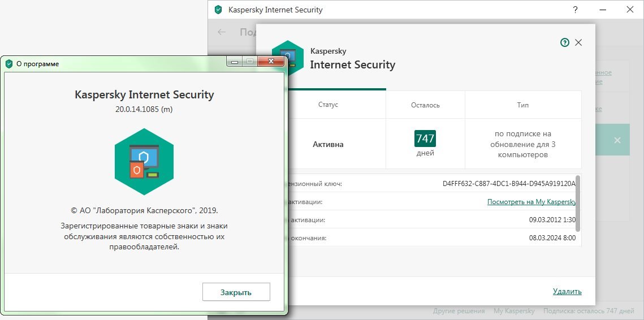
Task: Select the license key D4FFF632-C887-4DC1-B944 text
Action: [509, 184]
